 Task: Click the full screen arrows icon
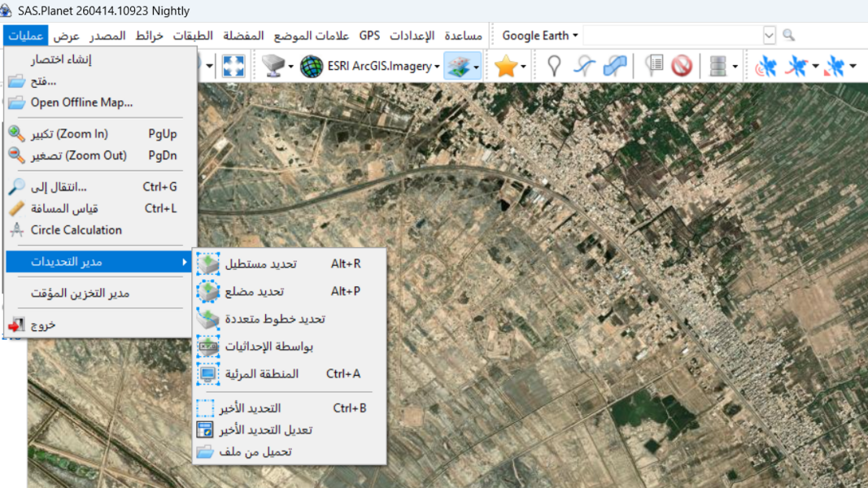pos(233,66)
